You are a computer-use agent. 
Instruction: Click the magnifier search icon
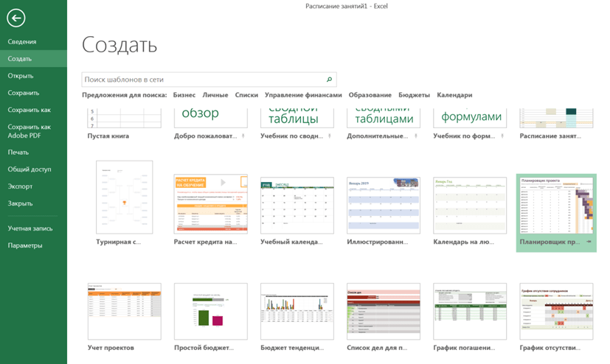click(329, 80)
